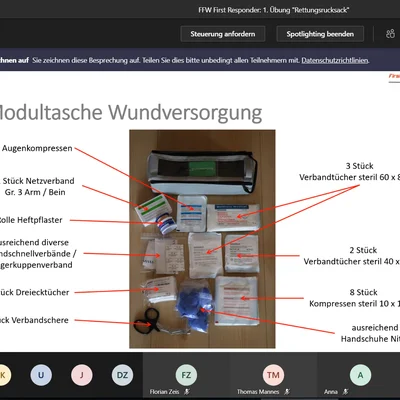Image resolution: width=400 pixels, height=400 pixels.
Task: Select the green A avatar of Anna
Action: (x=360, y=375)
